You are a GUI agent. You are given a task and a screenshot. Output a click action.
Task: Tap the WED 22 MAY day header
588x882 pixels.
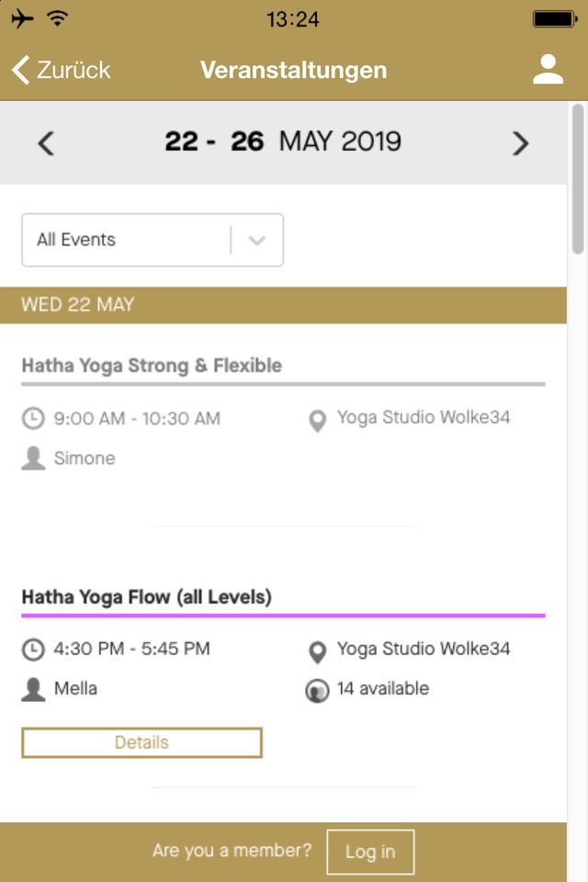coord(78,305)
